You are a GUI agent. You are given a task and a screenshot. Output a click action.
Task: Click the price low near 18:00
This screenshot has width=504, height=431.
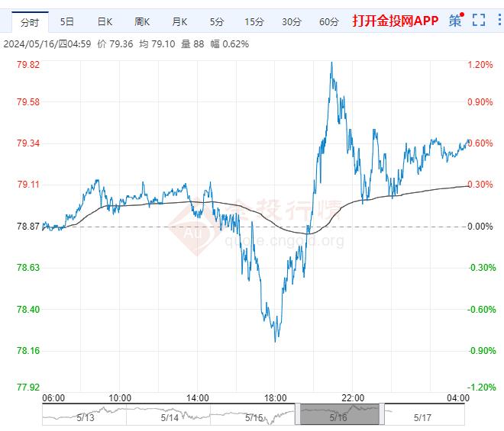tap(275, 340)
